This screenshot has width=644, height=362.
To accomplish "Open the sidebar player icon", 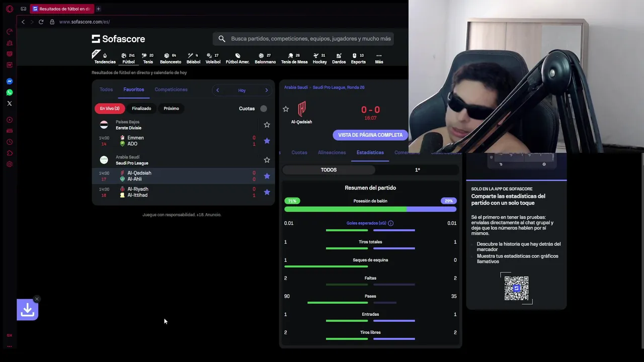I will (x=9, y=120).
